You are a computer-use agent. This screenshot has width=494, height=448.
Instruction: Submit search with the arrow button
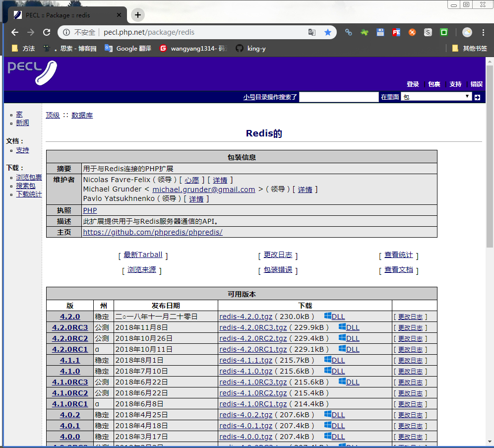[477, 97]
